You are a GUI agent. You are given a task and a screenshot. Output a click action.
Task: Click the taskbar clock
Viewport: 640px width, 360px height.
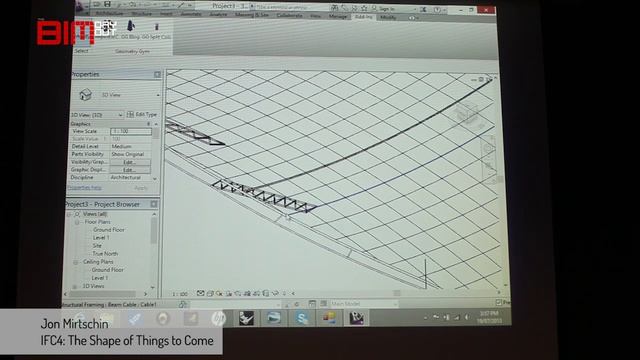489,317
